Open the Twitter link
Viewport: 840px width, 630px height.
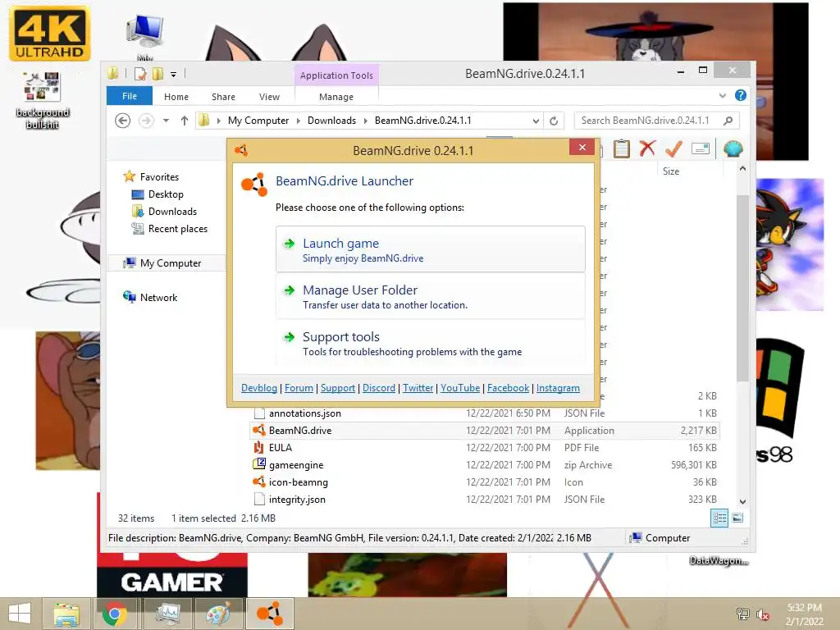pyautogui.click(x=418, y=388)
